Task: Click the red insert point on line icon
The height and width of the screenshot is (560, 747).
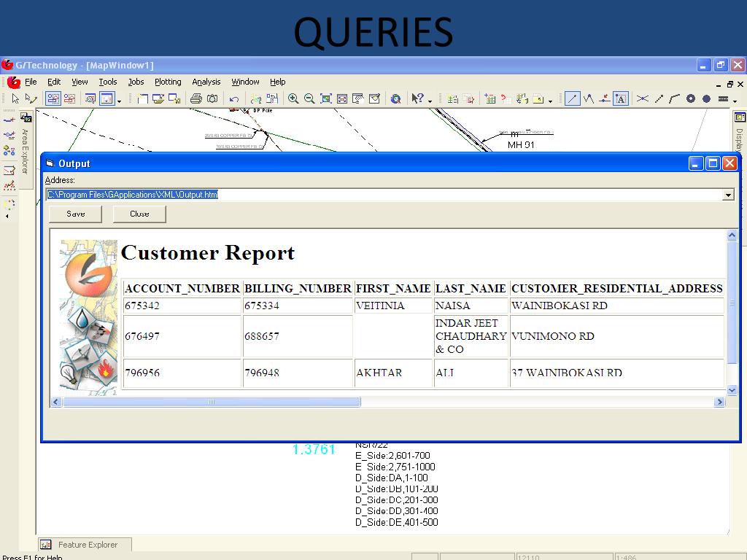Action: [604, 98]
